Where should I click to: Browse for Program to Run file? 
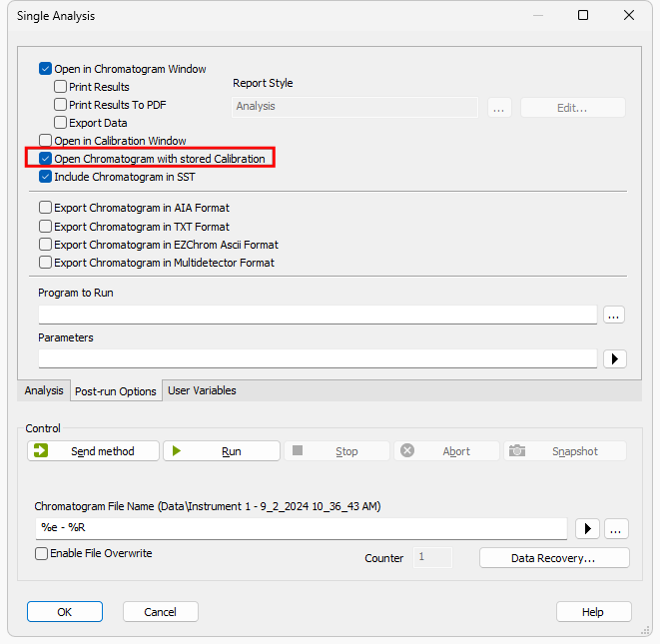pyautogui.click(x=614, y=315)
